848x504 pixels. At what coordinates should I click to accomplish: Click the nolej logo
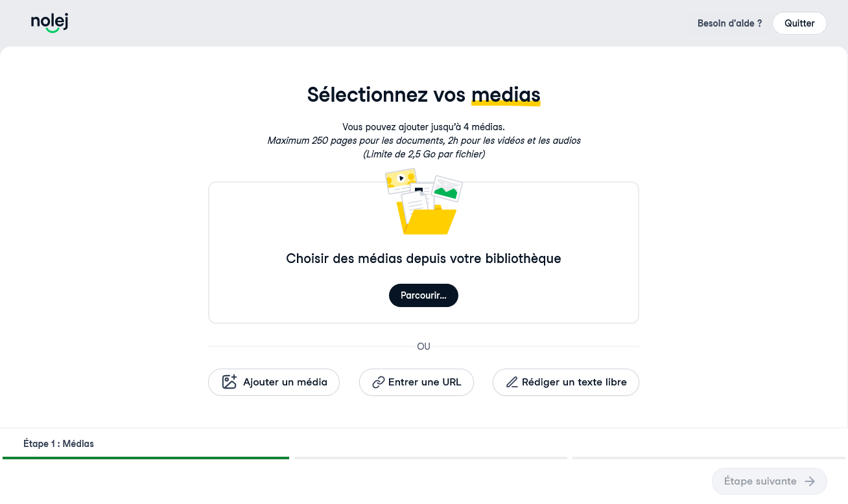click(x=50, y=23)
